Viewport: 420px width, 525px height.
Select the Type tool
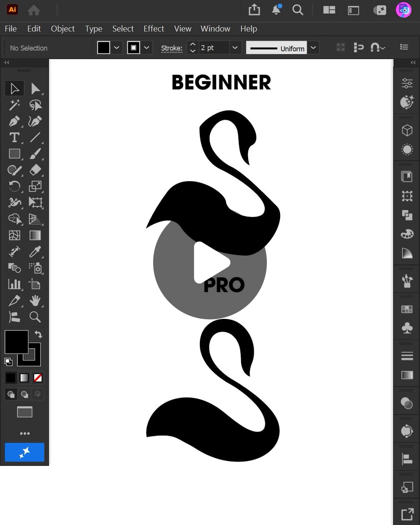point(14,137)
